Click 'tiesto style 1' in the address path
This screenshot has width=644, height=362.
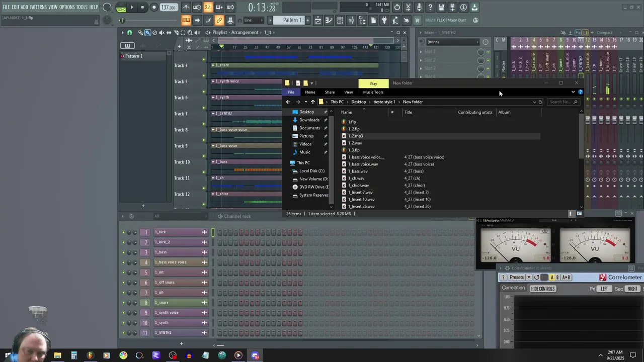pos(384,102)
